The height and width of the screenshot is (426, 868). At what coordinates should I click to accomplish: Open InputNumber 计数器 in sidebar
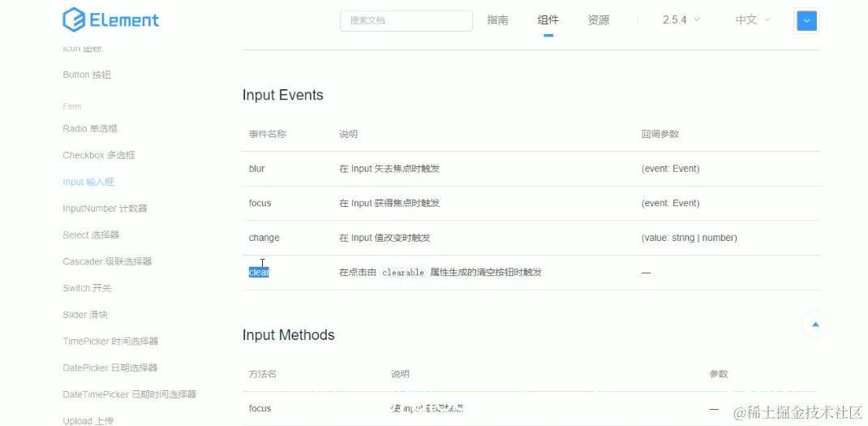coord(105,209)
